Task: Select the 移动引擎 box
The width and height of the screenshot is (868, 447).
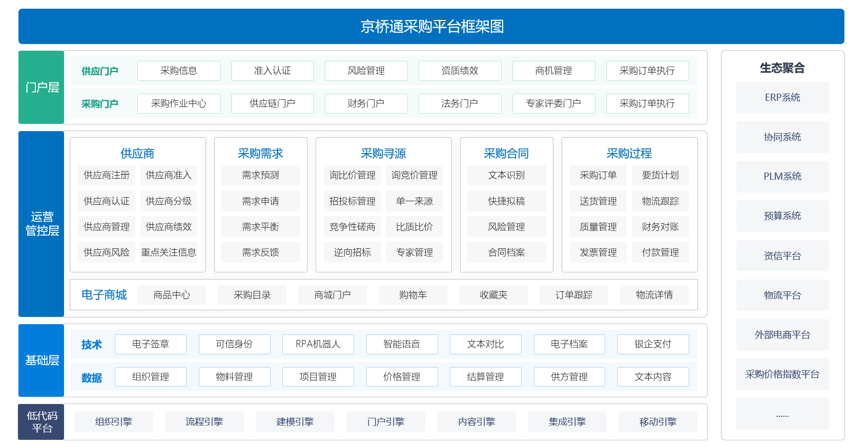Action: [658, 422]
